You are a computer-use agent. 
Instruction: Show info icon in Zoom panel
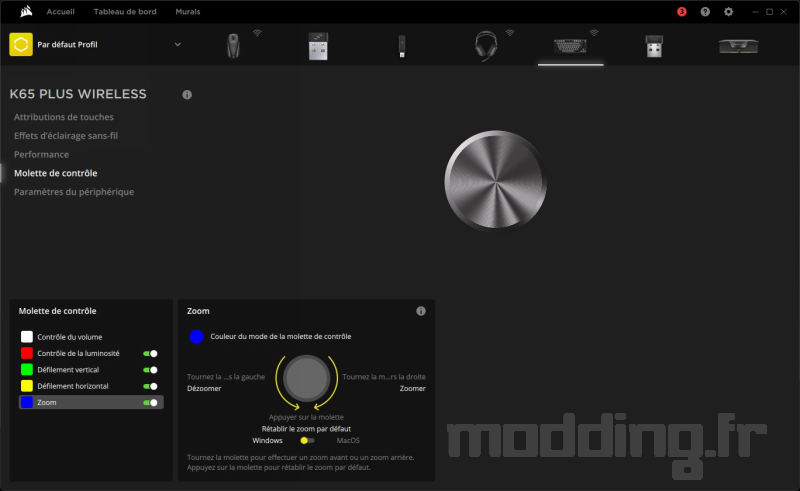tap(421, 311)
